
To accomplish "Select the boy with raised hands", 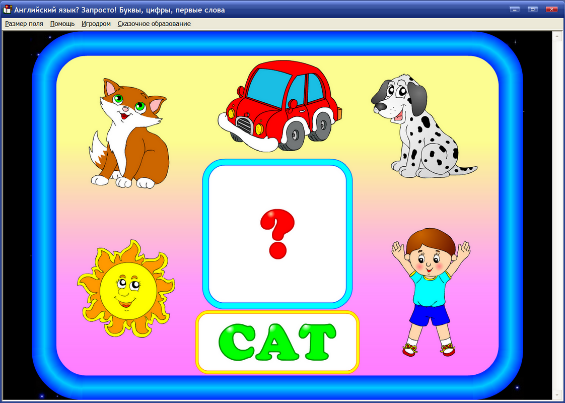I will pyautogui.click(x=431, y=292).
